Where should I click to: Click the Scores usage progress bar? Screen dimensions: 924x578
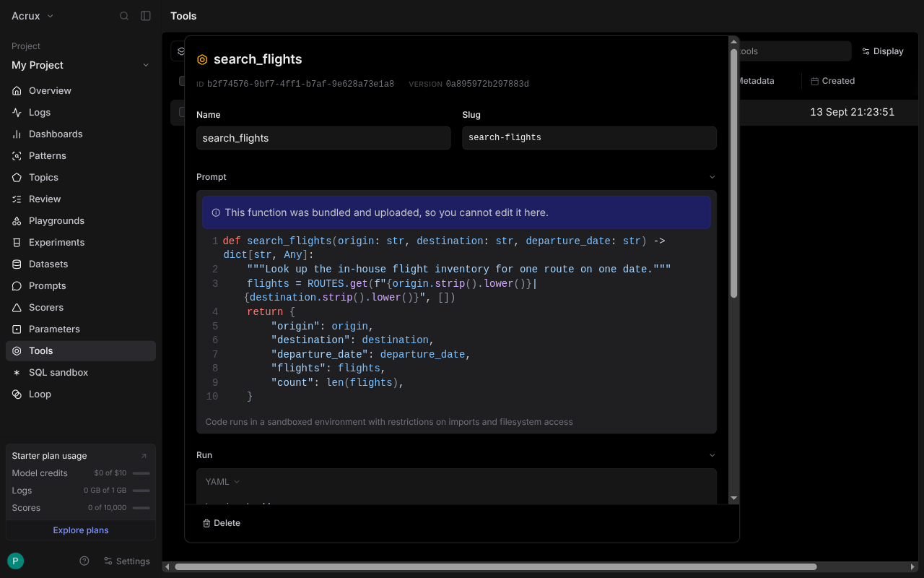pos(141,508)
